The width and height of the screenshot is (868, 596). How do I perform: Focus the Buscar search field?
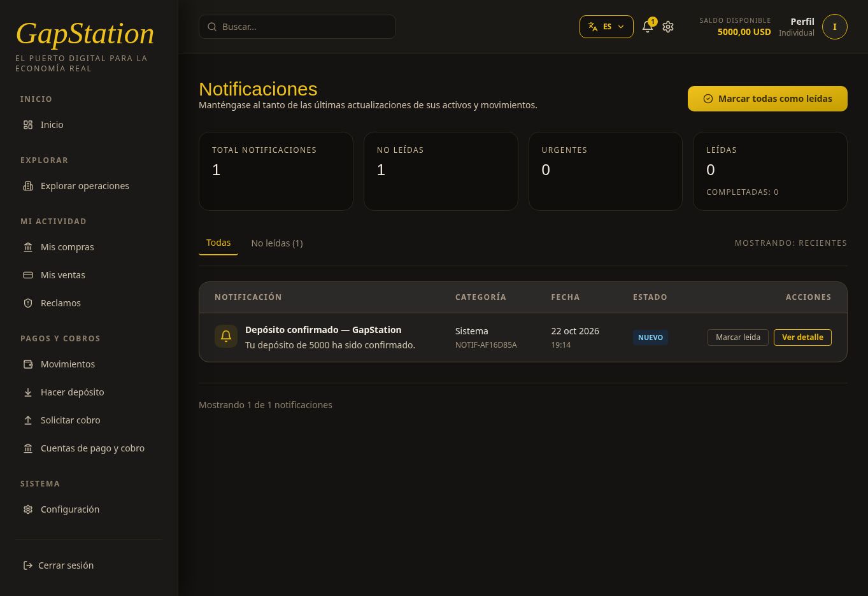click(297, 27)
